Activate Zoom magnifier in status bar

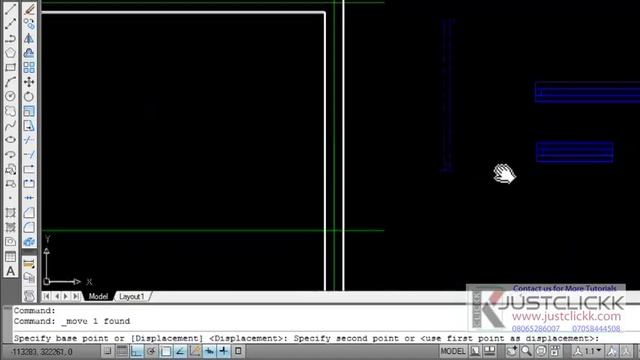click(527, 351)
